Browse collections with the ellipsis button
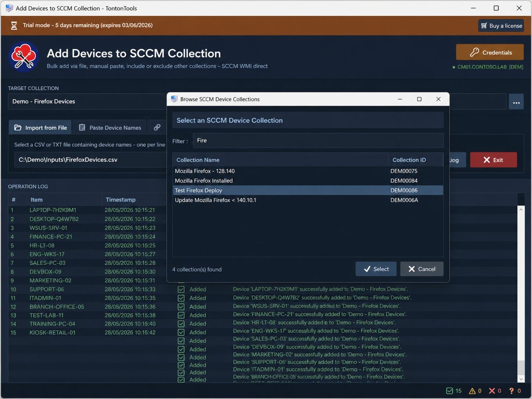The image size is (532, 399). pyautogui.click(x=516, y=102)
